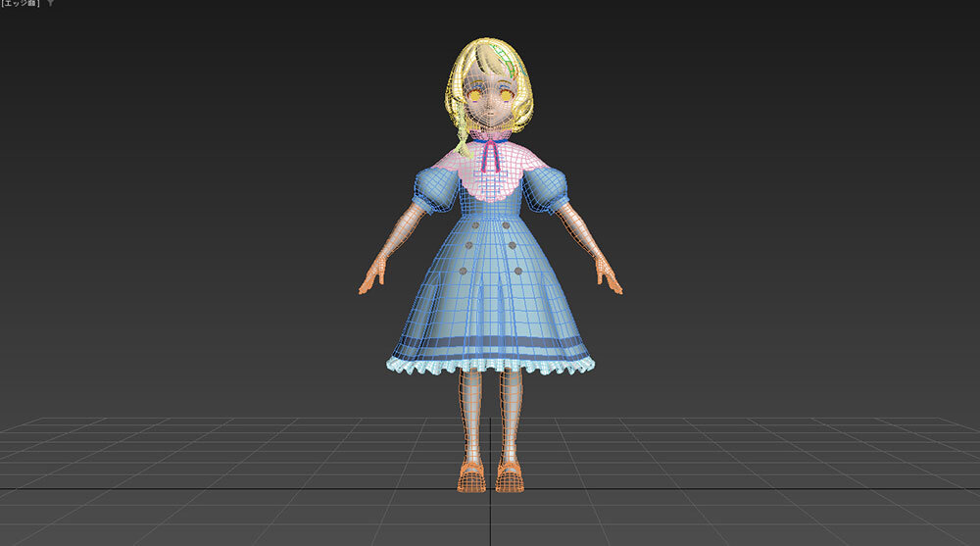Click the orange shoe on screen left
The image size is (980, 546).
pos(471,478)
